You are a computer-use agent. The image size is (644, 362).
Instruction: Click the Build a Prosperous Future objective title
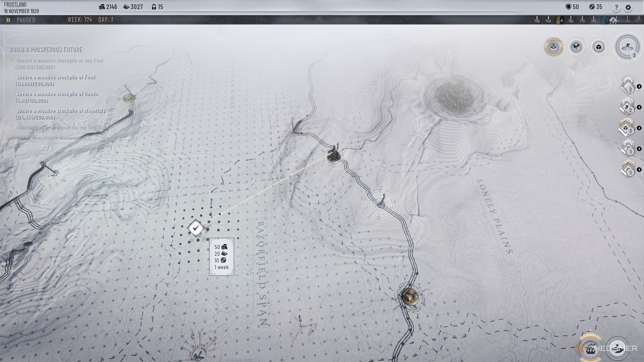tap(46, 50)
